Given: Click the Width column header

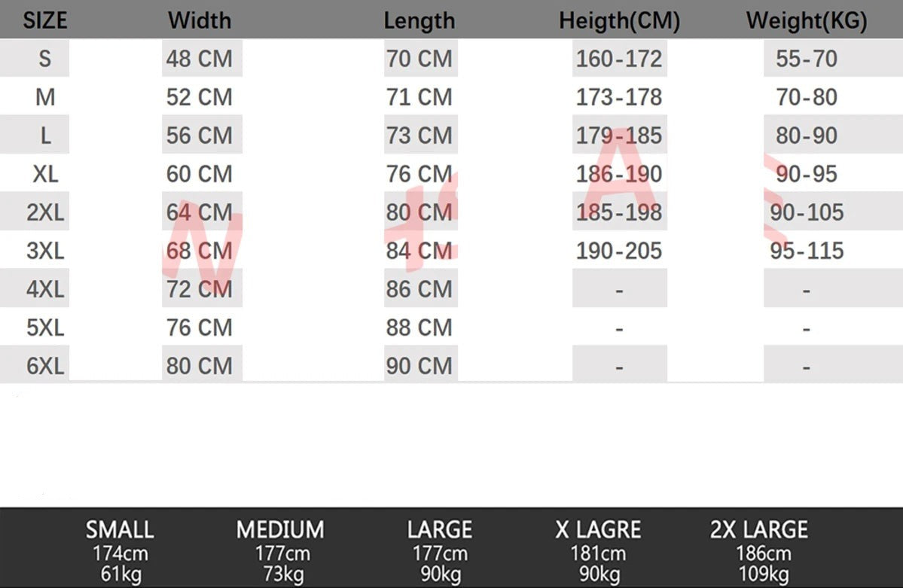Looking at the screenshot, I should coord(200,20).
